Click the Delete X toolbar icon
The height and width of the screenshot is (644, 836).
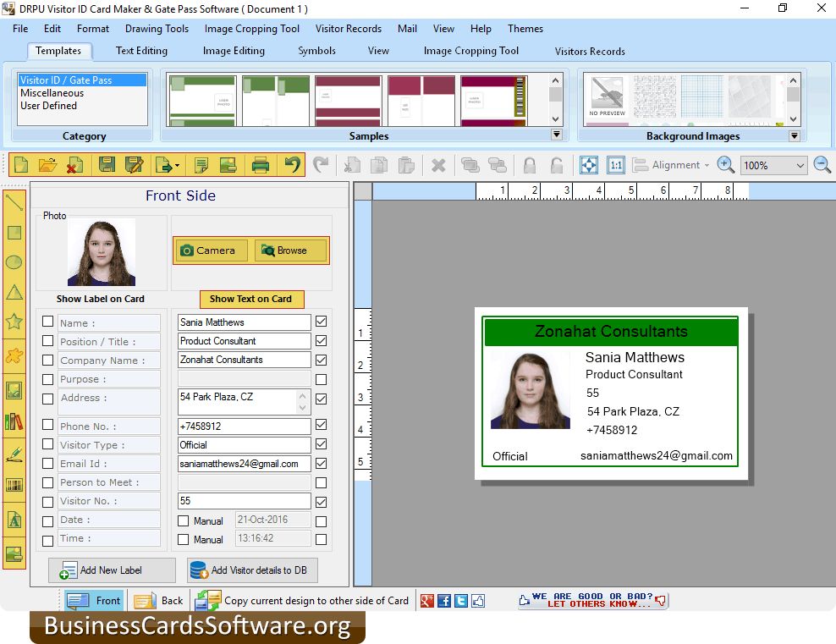click(438, 165)
